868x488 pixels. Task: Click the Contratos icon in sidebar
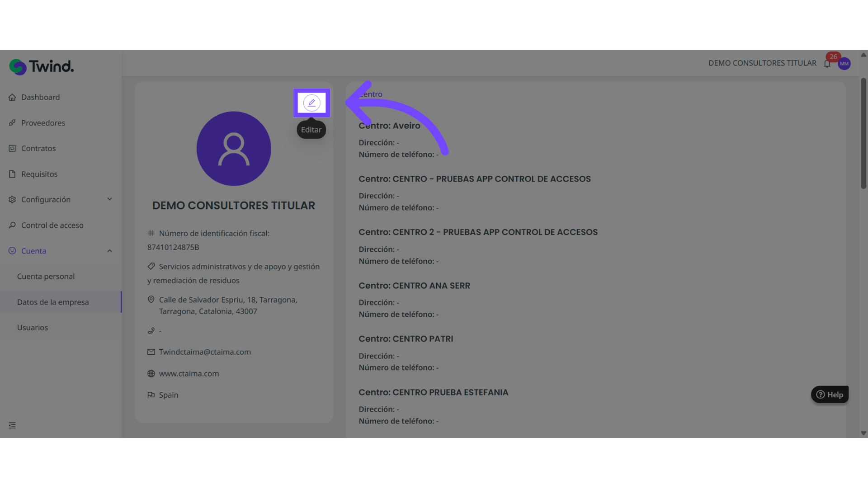click(12, 148)
